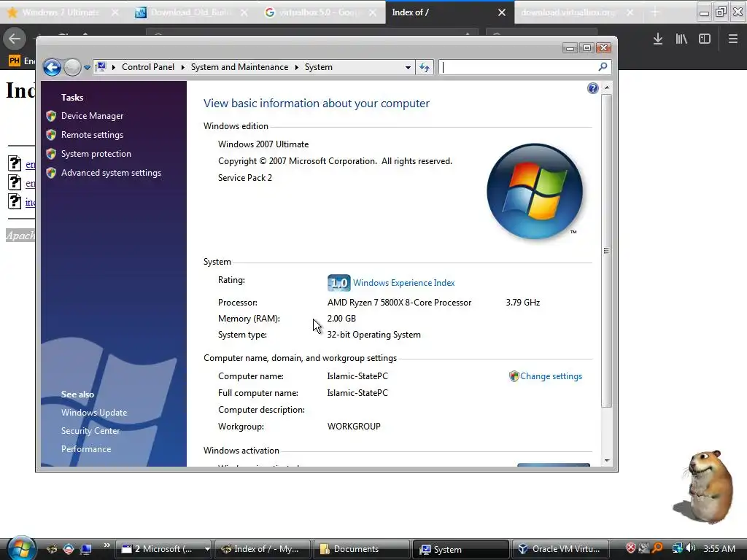
Task: Click Change settings for computer name
Action: click(551, 376)
